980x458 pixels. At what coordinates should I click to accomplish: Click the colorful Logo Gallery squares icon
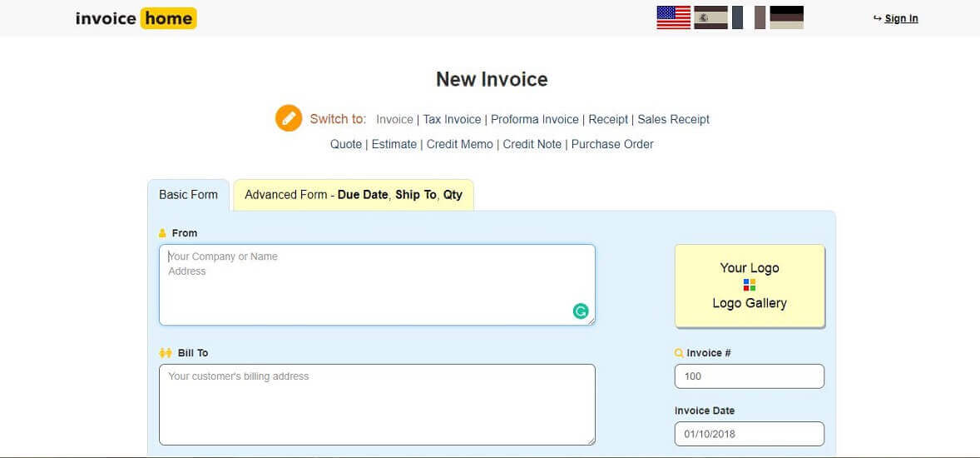pyautogui.click(x=750, y=286)
